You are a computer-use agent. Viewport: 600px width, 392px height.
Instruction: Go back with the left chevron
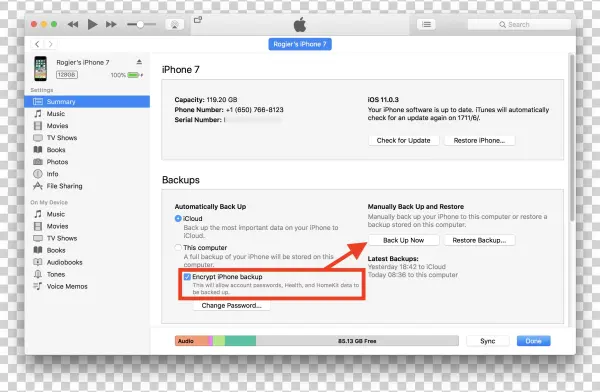point(37,44)
